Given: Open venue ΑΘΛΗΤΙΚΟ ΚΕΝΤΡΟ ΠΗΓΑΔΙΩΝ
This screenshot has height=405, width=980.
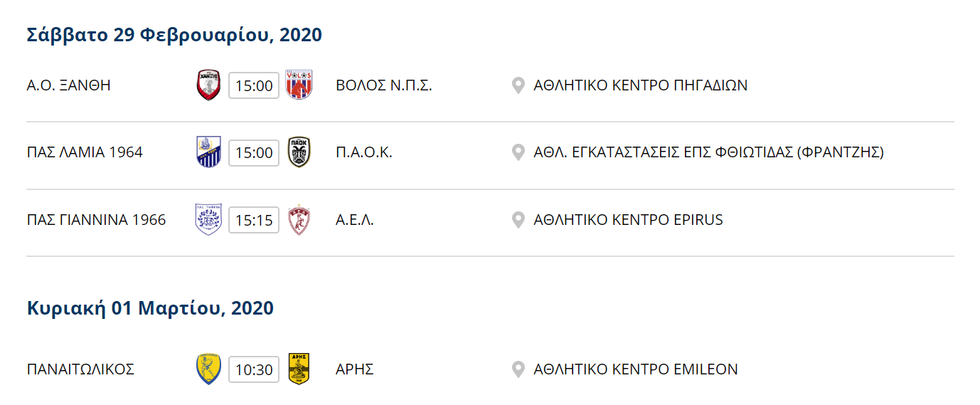Looking at the screenshot, I should point(640,85).
